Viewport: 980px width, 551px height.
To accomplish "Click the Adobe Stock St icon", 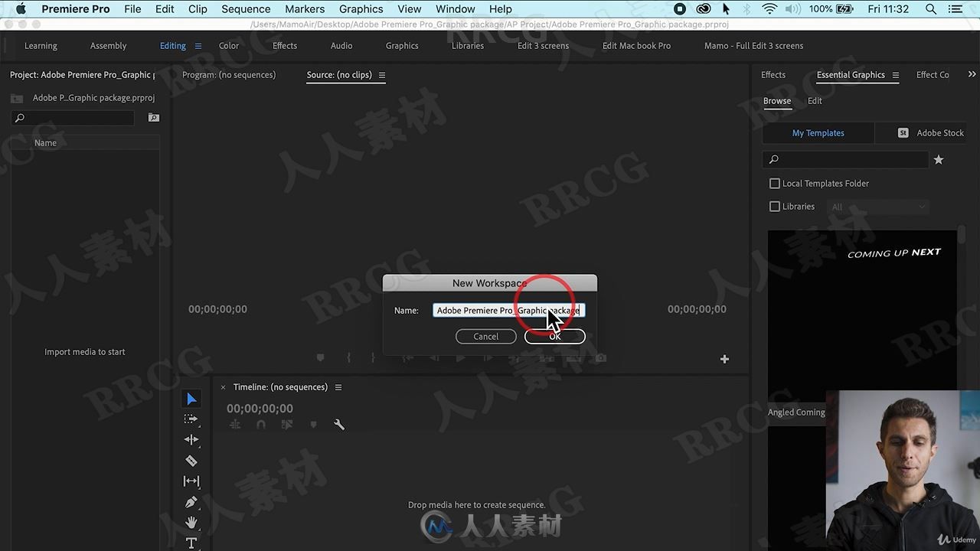I will coord(903,133).
